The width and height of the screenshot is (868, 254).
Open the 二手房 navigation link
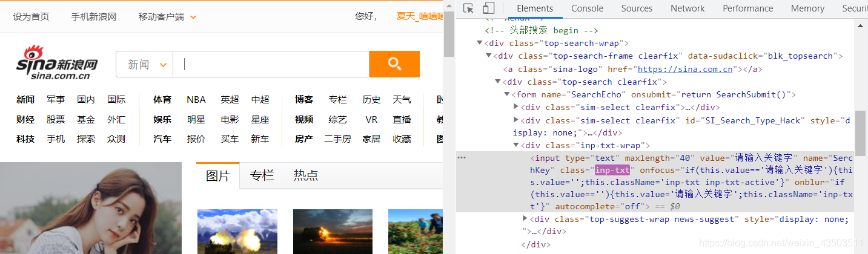[x=337, y=138]
